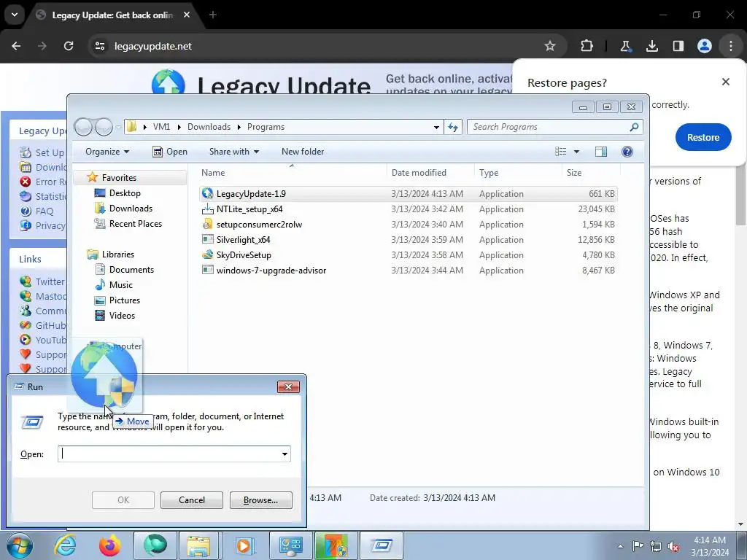Screen dimensions: 747x560
Task: Create a New folder
Action: tap(303, 152)
